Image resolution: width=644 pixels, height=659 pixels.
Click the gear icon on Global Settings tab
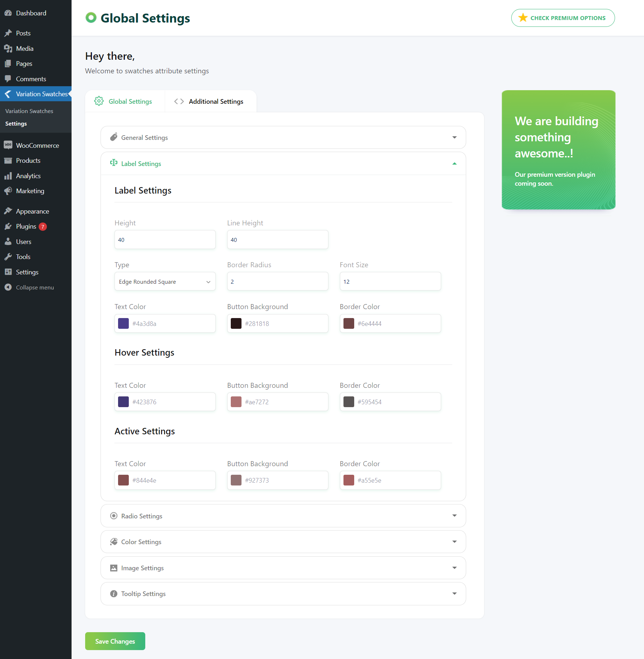click(99, 101)
